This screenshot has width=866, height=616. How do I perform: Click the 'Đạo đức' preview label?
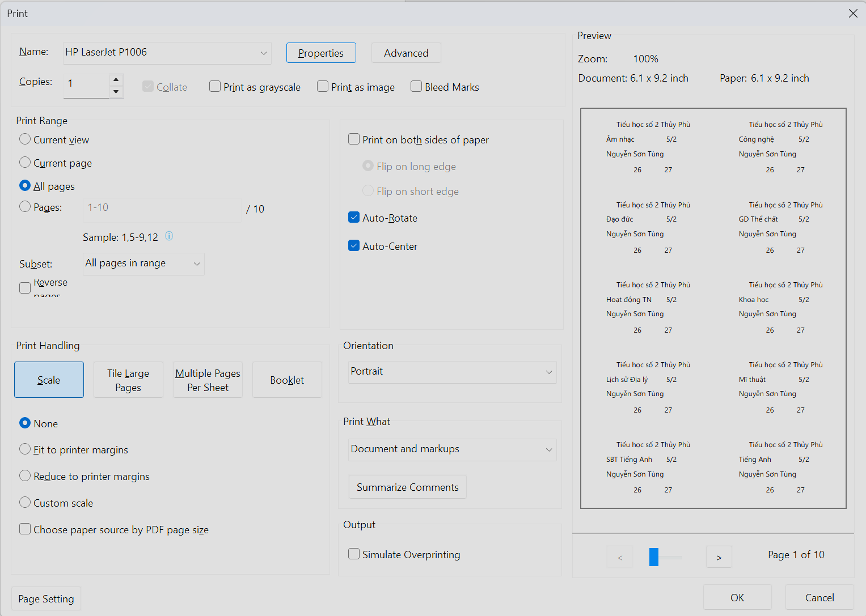619,219
